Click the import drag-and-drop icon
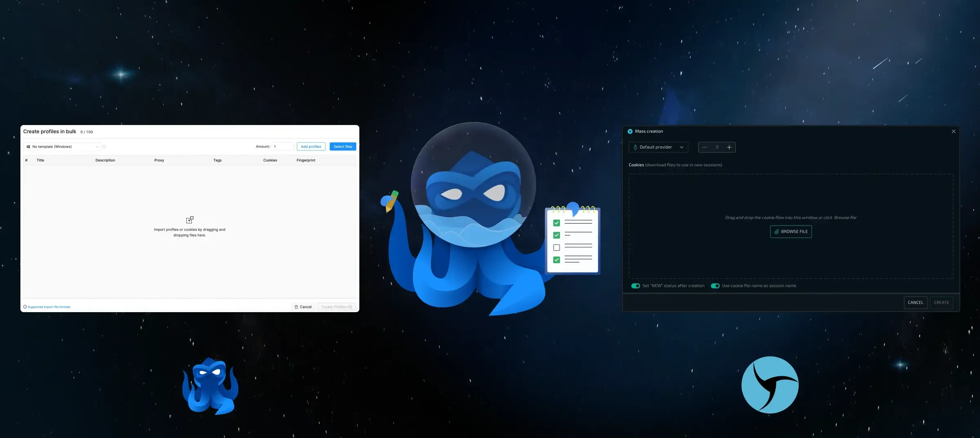 tap(189, 220)
